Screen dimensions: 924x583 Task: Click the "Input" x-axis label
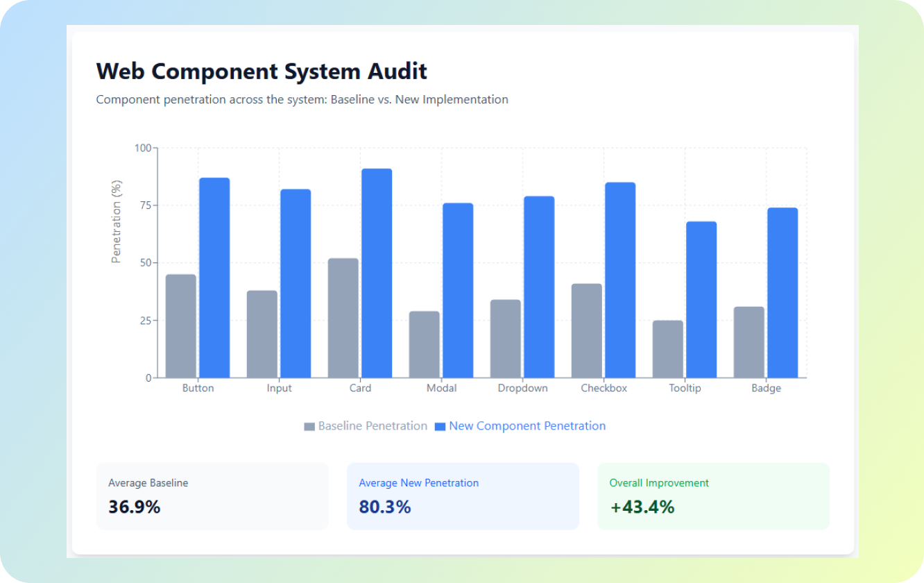(279, 389)
